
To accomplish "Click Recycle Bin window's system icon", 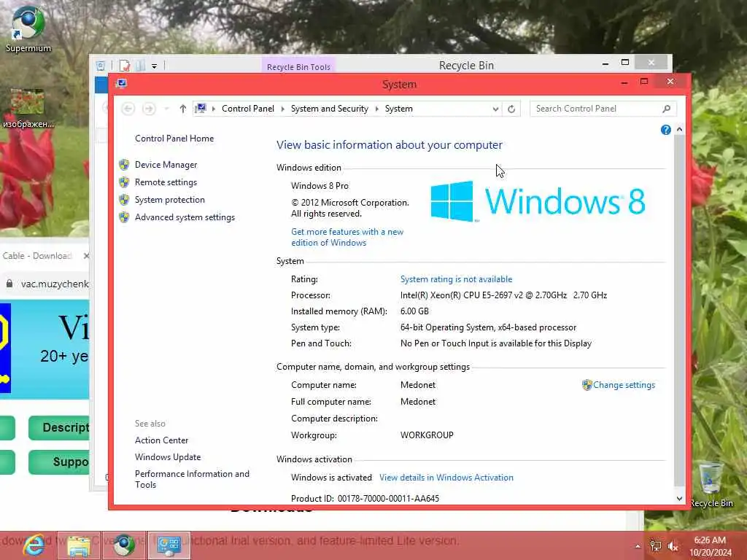I will click(101, 66).
